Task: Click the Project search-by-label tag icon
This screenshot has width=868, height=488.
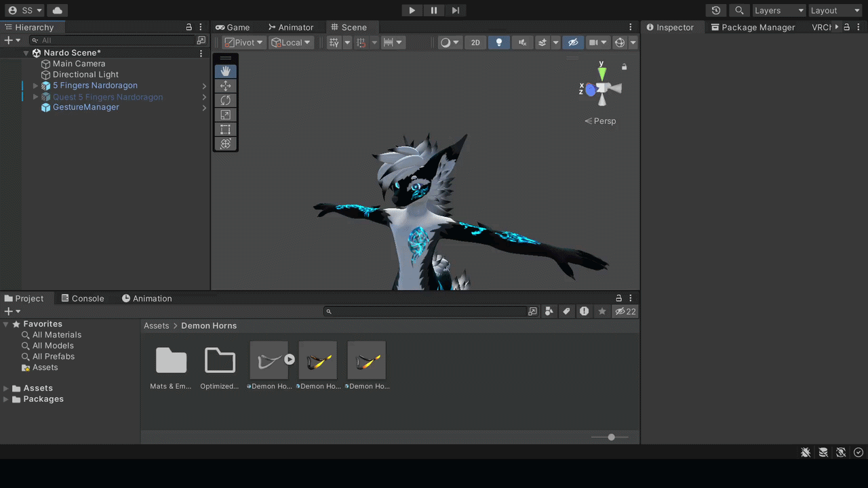Action: click(x=567, y=311)
